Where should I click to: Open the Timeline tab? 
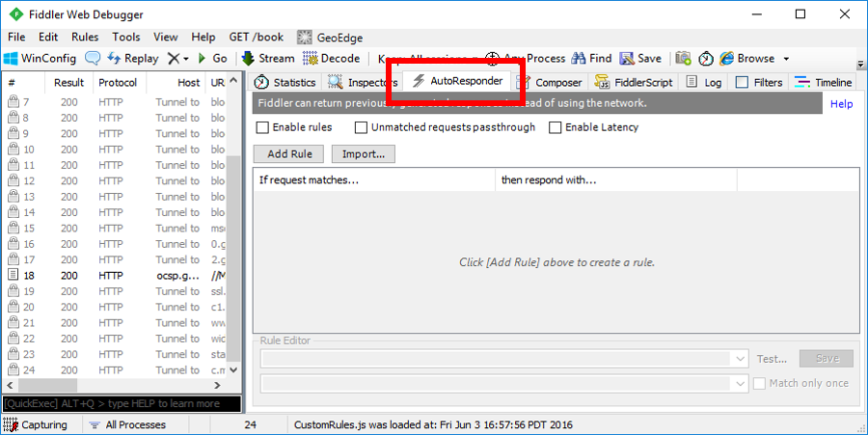[824, 82]
